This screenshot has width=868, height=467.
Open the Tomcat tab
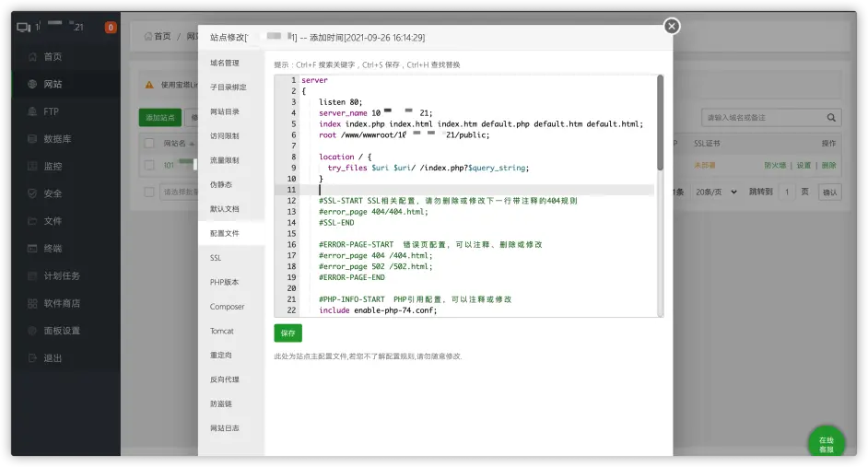click(221, 331)
